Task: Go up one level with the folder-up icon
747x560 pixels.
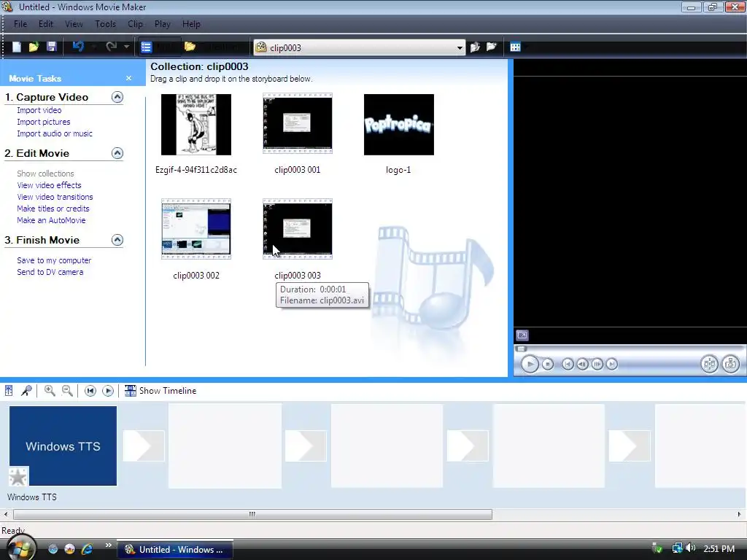Action: (x=475, y=47)
